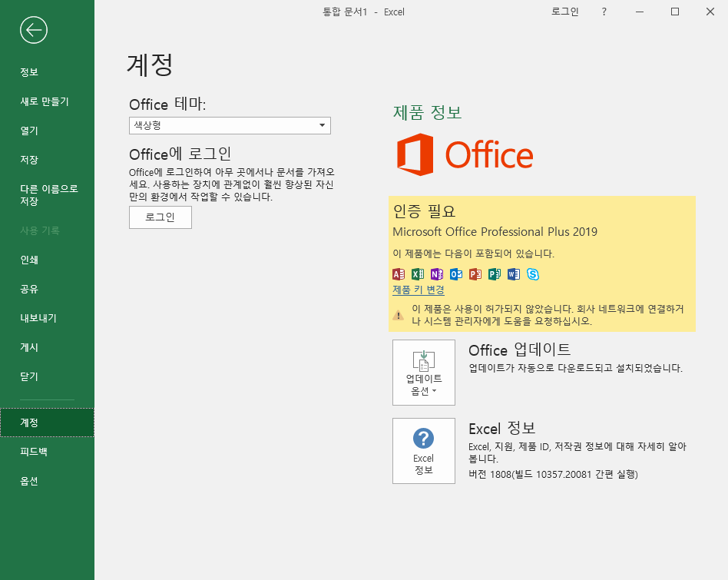Click the 인증 필요 heading
728x580 pixels.
424,211
